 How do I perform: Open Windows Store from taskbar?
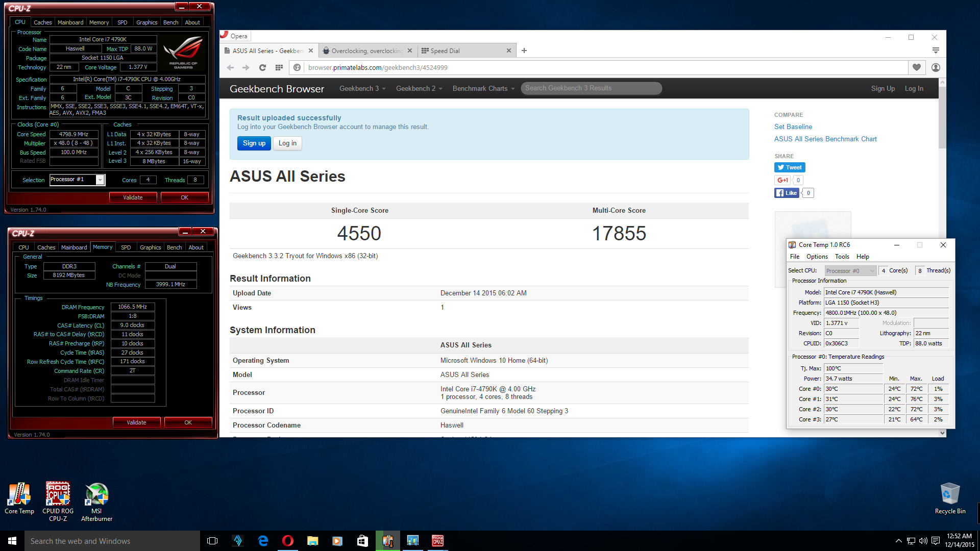362,541
